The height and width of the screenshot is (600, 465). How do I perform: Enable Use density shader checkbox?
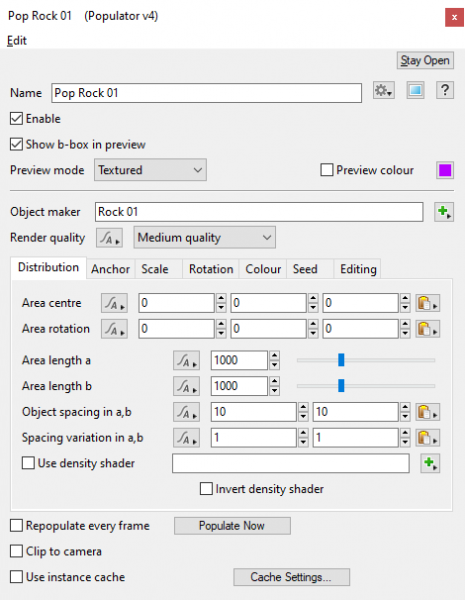[28, 463]
